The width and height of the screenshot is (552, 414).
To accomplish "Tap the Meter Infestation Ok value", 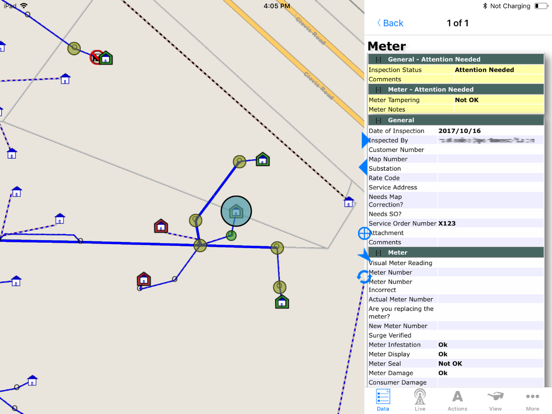I will coord(443,345).
